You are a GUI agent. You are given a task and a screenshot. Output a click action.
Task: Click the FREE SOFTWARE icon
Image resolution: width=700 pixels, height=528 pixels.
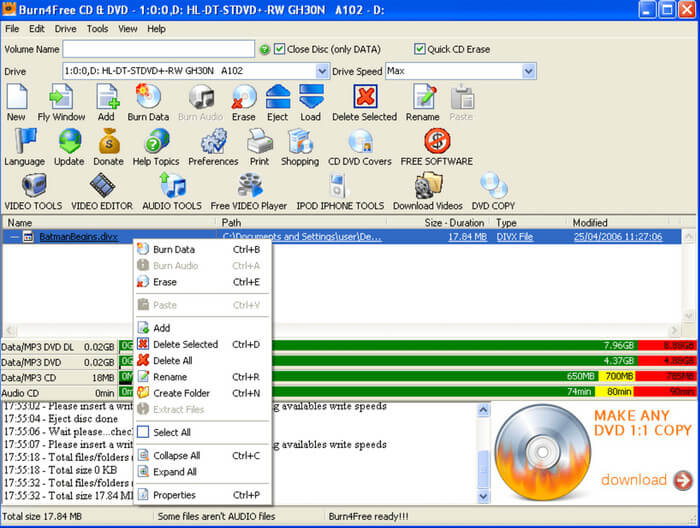click(437, 141)
